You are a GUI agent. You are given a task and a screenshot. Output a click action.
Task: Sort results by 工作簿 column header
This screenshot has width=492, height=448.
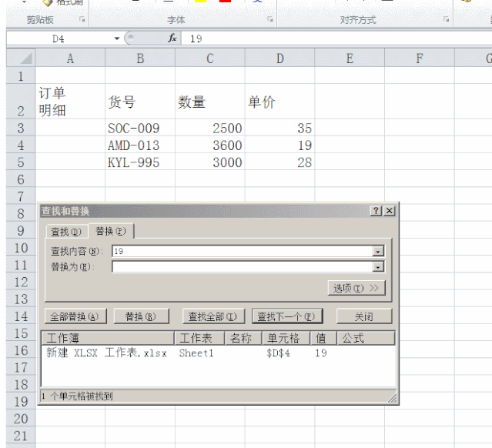pos(108,338)
